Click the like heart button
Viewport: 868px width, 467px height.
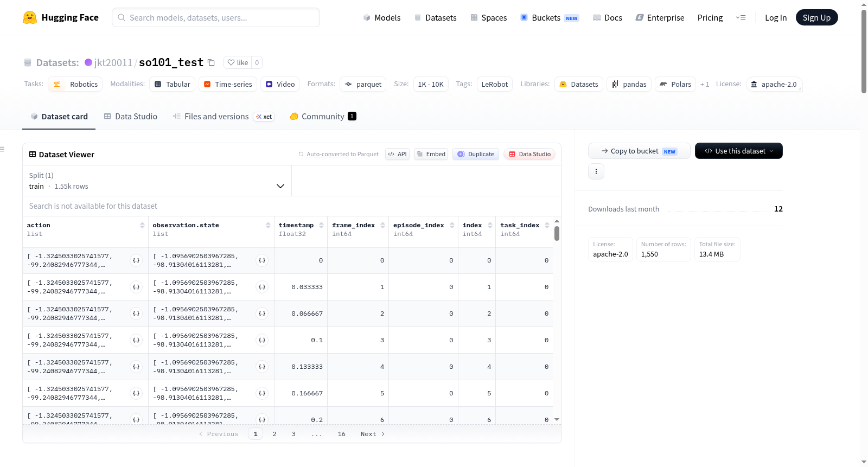pos(238,62)
